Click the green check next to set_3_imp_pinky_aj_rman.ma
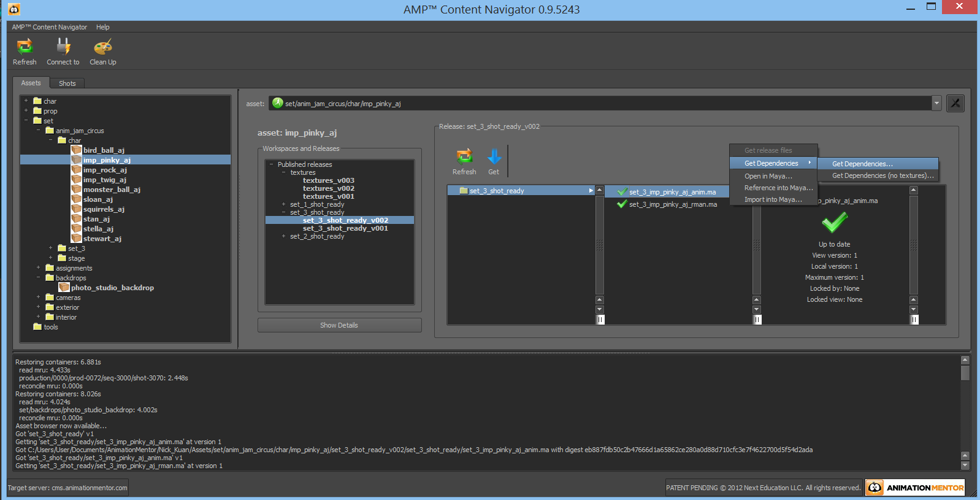The width and height of the screenshot is (980, 500). tap(622, 204)
